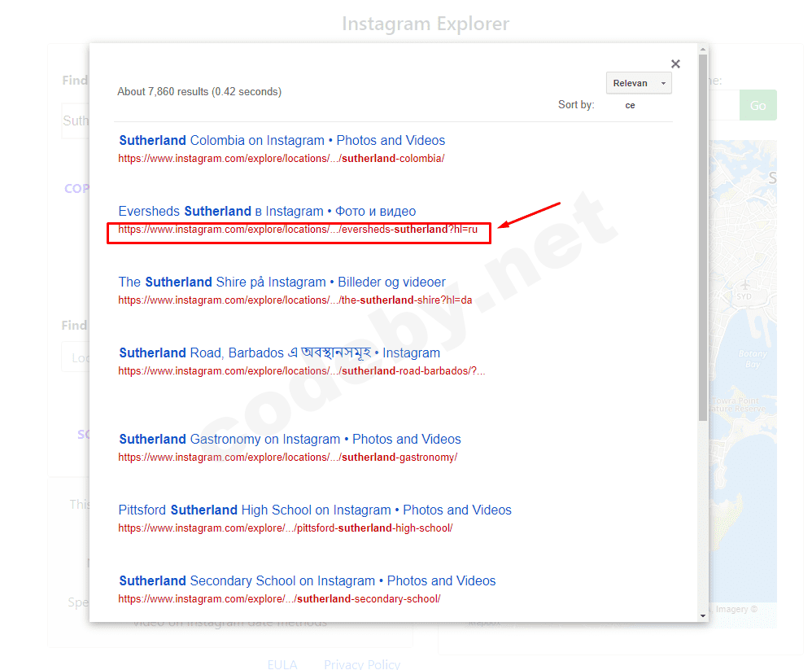
Task: Click the scrollbar up arrow
Action: (x=703, y=50)
